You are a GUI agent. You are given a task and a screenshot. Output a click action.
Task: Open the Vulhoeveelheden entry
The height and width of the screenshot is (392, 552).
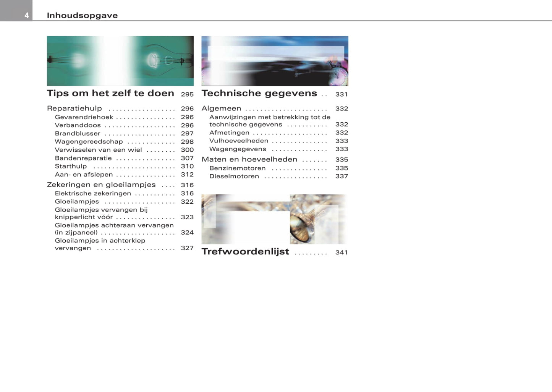pyautogui.click(x=239, y=141)
